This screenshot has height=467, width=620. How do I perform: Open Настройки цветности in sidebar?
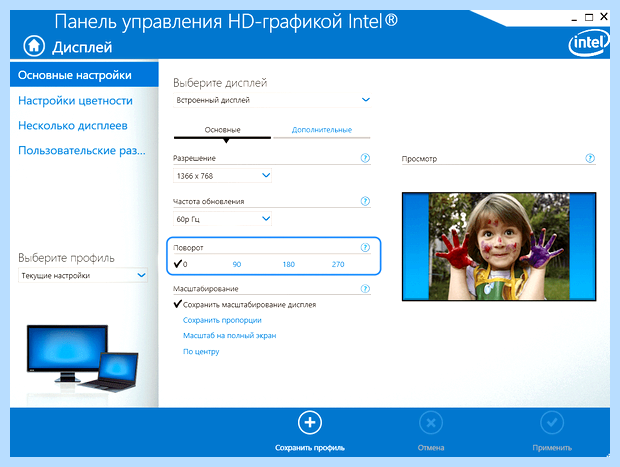coord(75,100)
